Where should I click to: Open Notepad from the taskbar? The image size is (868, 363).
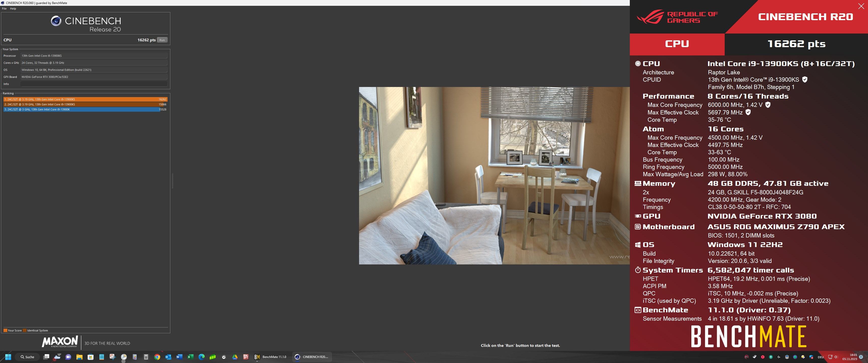point(101,357)
